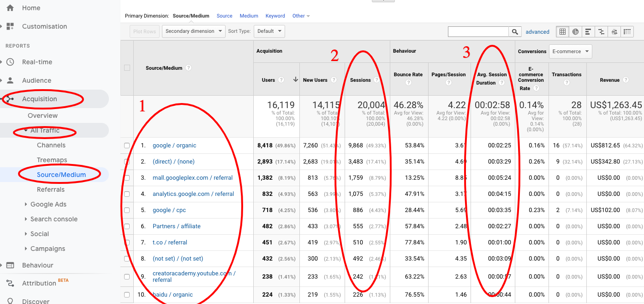Click the disabled Plot Rows button
Screen dimensions: 644x304
click(x=144, y=31)
